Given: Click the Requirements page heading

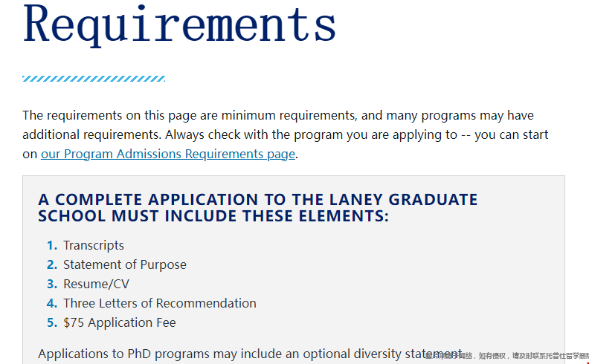Looking at the screenshot, I should (x=179, y=25).
